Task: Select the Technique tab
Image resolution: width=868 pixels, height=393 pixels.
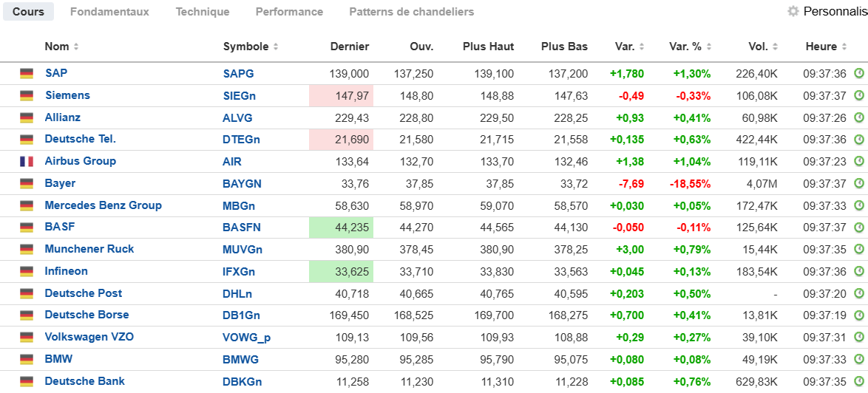Action: tap(203, 12)
